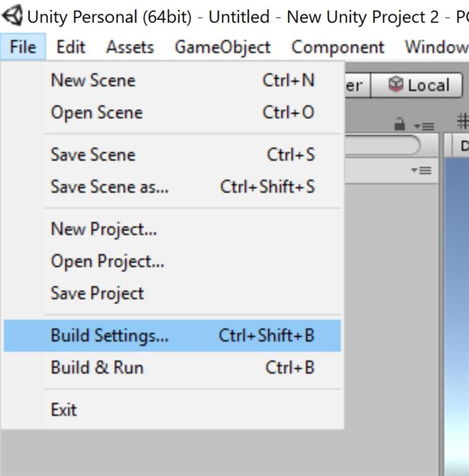Click Exit to quit Unity

[x=64, y=410]
